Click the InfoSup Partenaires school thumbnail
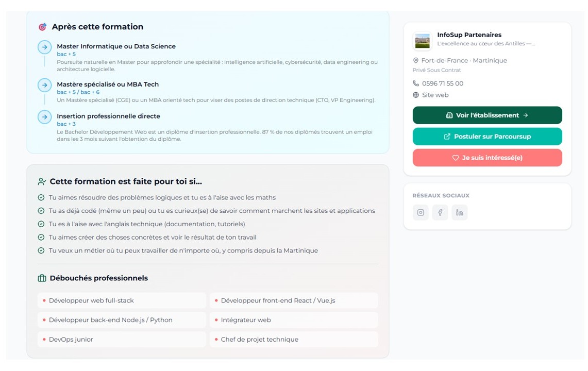Viewport: 588px width, 371px height. click(x=422, y=41)
